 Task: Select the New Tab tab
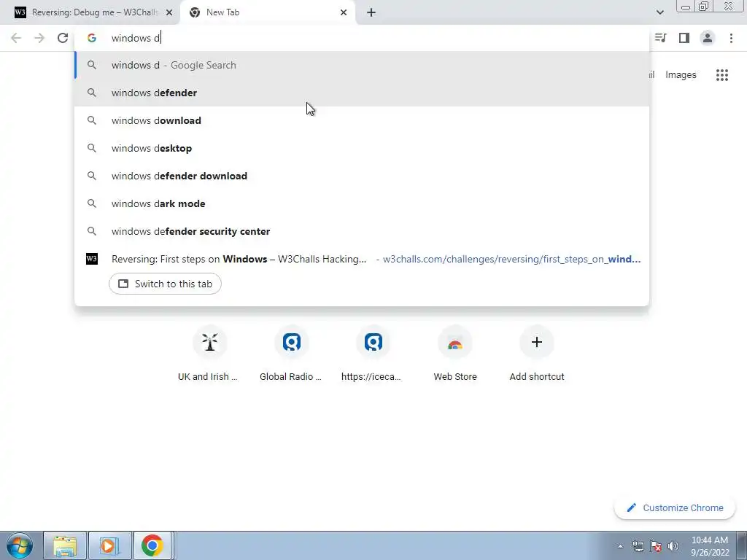(267, 12)
